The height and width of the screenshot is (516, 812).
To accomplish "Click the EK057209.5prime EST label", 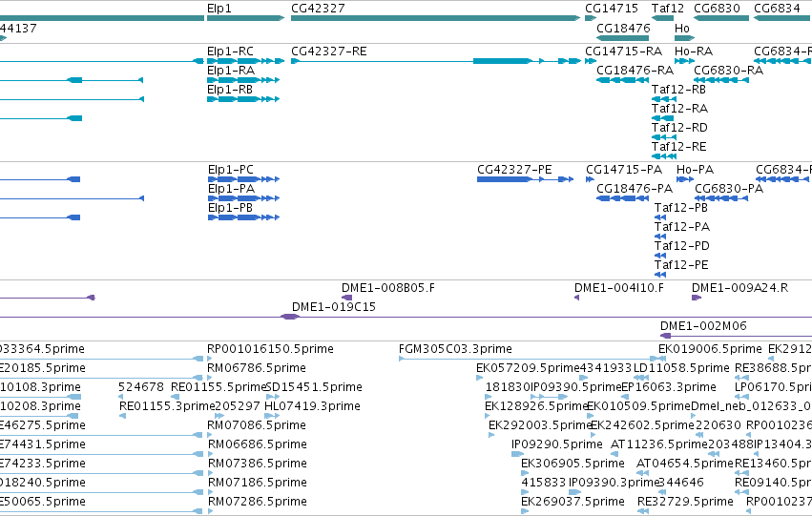I will (528, 368).
